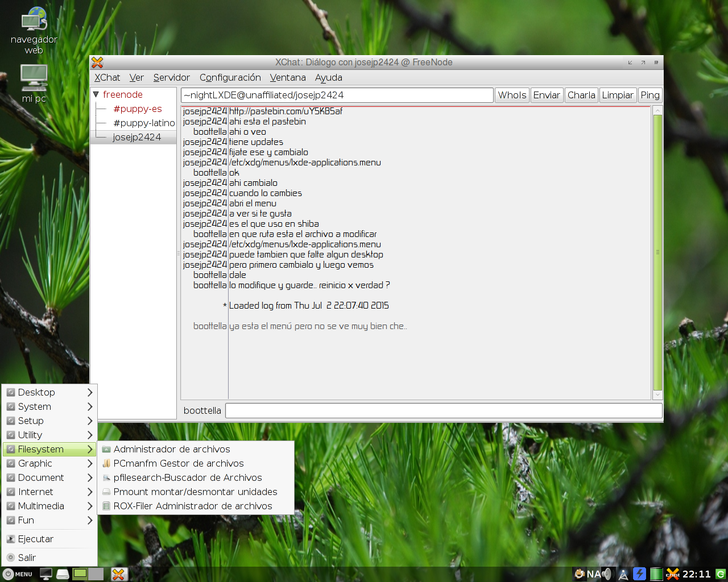728x582 pixels.
Task: Click the network tray icon
Action: click(623, 574)
